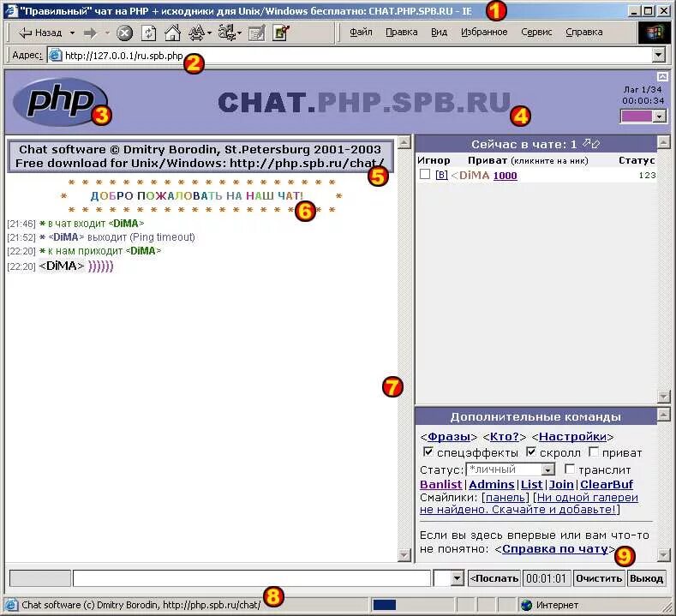This screenshot has width=676, height=616.
Task: Open the Сервис menu
Action: tap(536, 32)
